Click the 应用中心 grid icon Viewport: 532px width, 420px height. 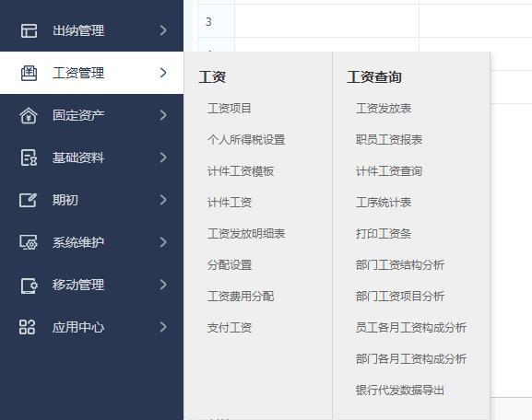click(27, 327)
